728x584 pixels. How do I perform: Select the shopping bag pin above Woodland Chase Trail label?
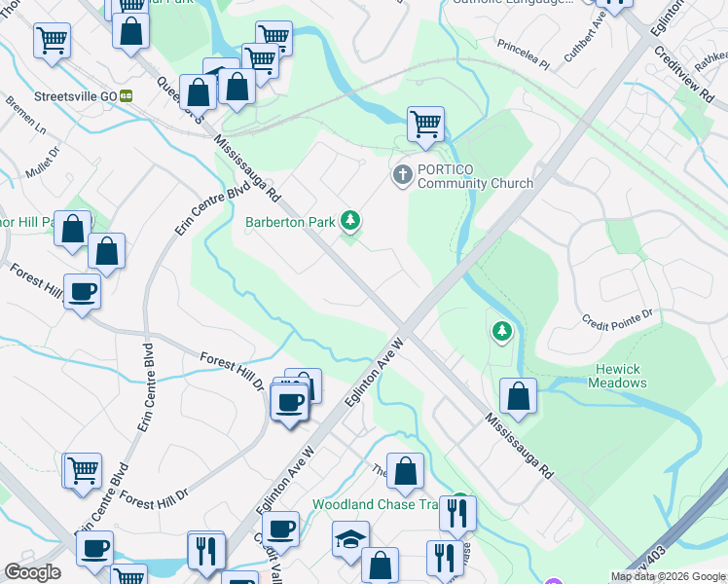pos(405,472)
